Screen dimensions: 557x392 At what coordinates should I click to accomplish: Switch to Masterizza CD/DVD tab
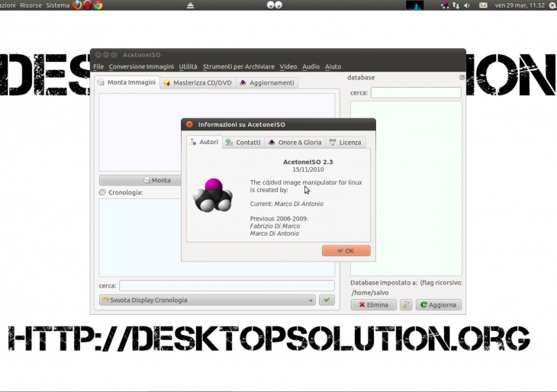197,82
